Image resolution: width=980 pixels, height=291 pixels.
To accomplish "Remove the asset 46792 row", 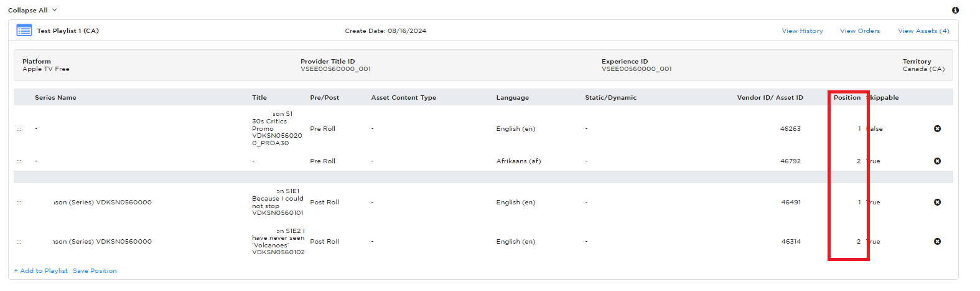I will 937,161.
